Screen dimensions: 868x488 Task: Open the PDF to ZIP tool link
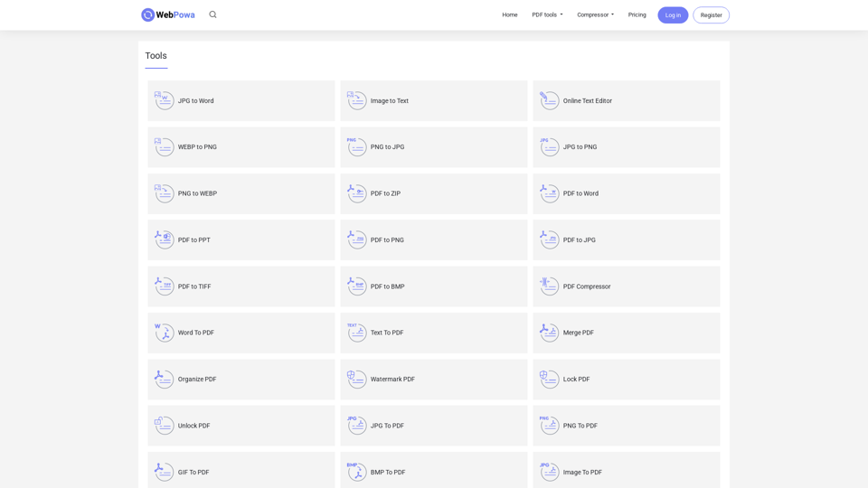(385, 193)
